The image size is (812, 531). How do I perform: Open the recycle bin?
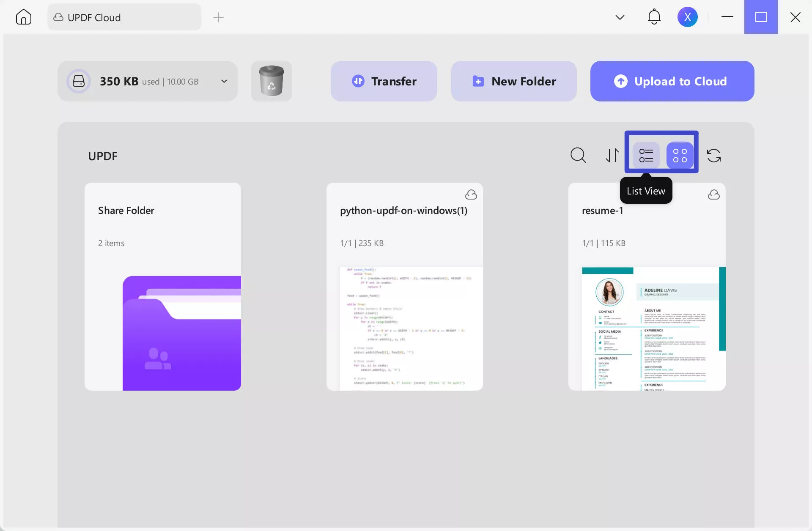click(271, 81)
